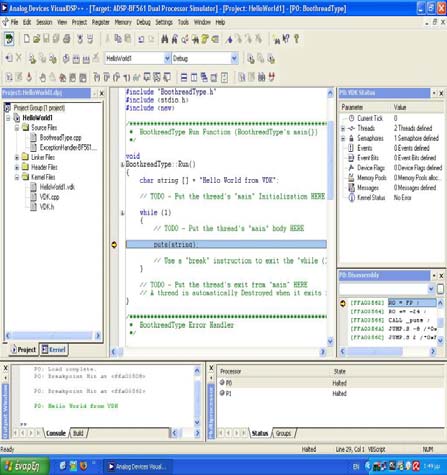Click the tile windows vertically icon
The image size is (447, 475).
[194, 78]
